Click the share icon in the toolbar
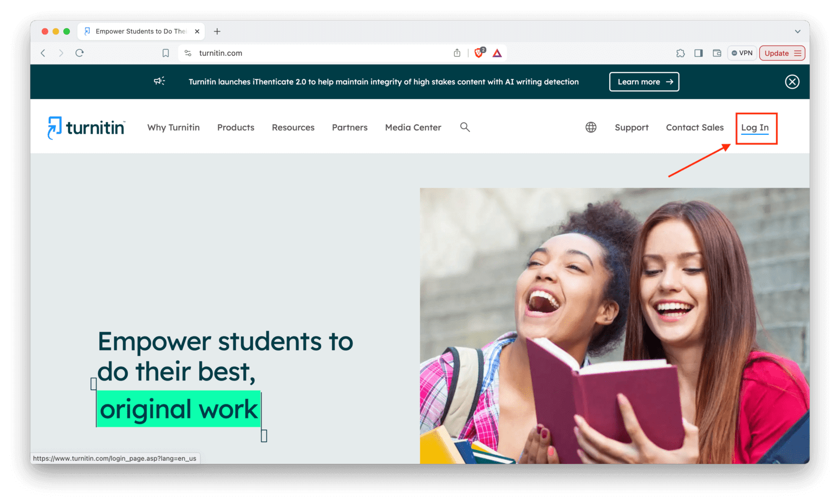Screen dimensions: 840x504 457,53
